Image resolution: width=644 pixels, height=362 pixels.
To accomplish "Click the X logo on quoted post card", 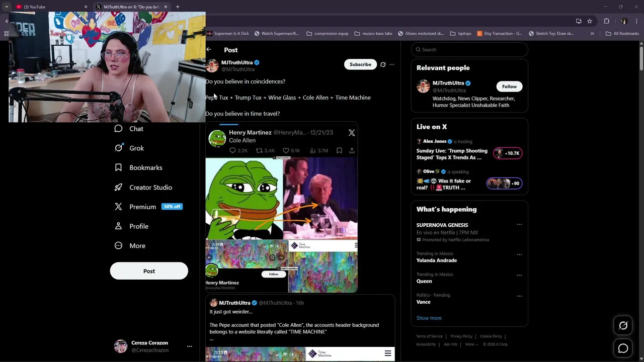I will tap(352, 133).
